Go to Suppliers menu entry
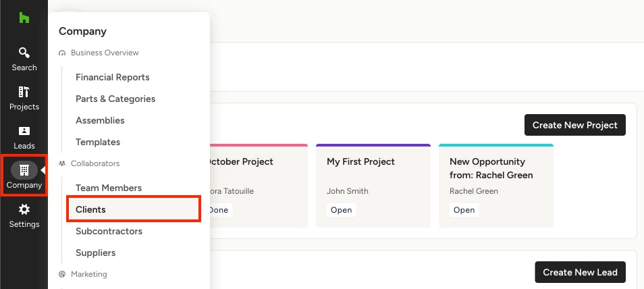This screenshot has width=644, height=289. tap(95, 253)
